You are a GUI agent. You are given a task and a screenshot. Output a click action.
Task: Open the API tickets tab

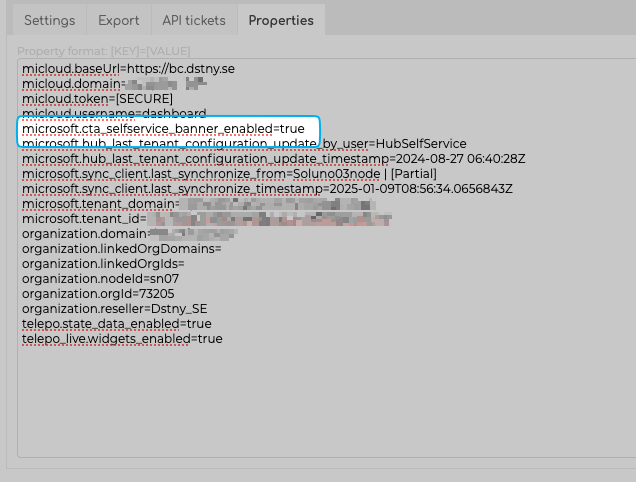point(194,20)
